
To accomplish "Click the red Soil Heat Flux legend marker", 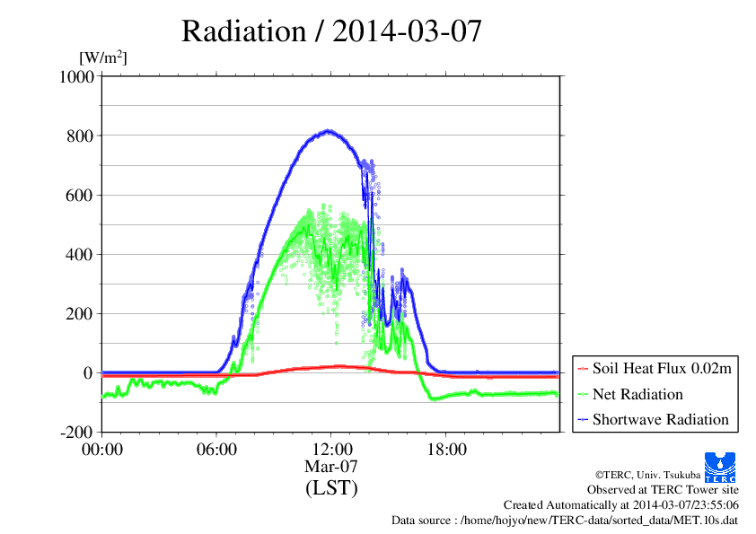I will [583, 369].
